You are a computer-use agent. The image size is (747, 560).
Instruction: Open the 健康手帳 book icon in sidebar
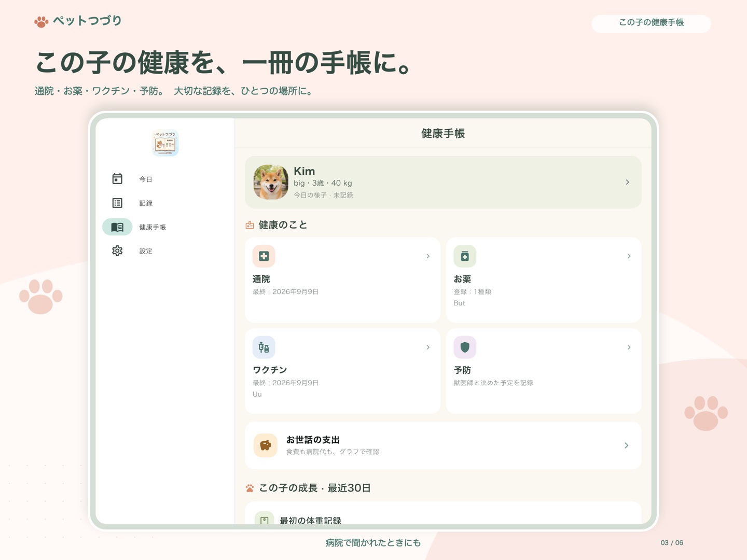tap(117, 227)
